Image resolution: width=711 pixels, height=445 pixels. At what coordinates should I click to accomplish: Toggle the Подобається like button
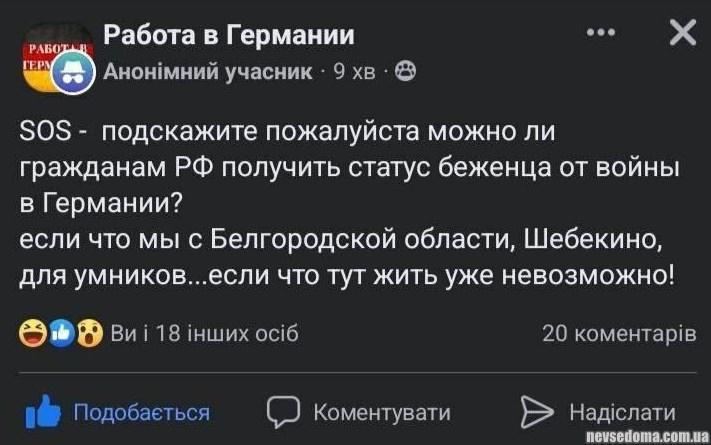141,412
